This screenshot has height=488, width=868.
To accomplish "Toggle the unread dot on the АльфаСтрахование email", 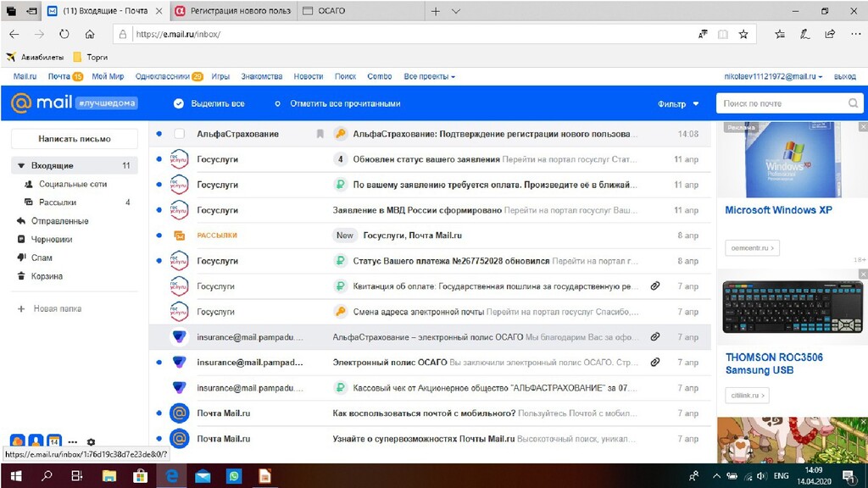I will (159, 134).
